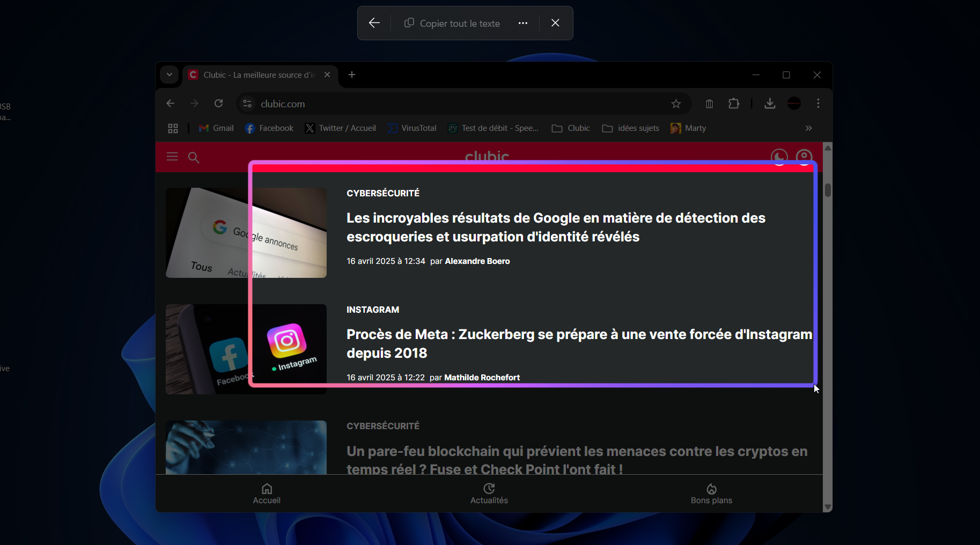Click the Chrome profile avatar
The image size is (980, 545).
click(794, 104)
